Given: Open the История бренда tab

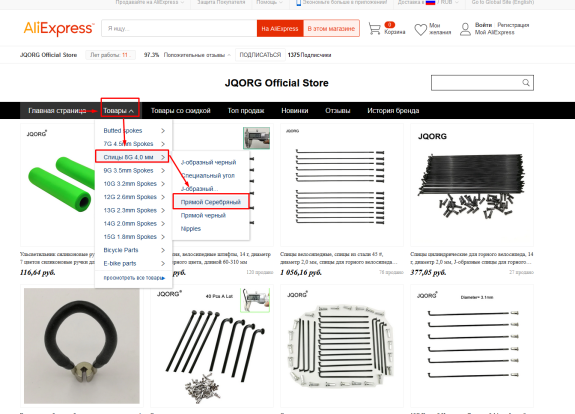Looking at the screenshot, I should pyautogui.click(x=393, y=111).
